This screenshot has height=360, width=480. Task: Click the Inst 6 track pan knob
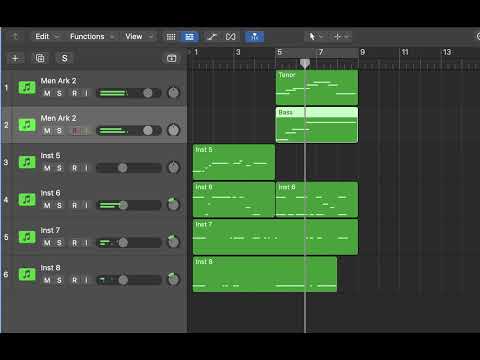[173, 205]
